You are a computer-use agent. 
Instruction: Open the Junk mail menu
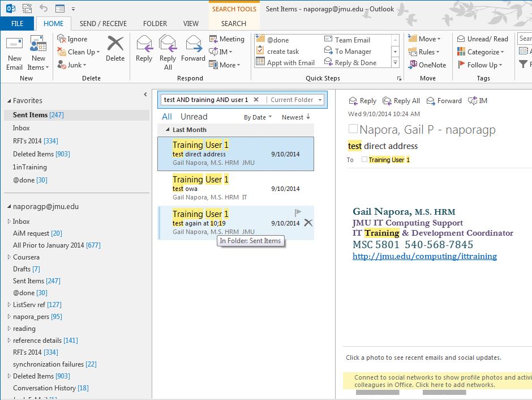(x=71, y=65)
